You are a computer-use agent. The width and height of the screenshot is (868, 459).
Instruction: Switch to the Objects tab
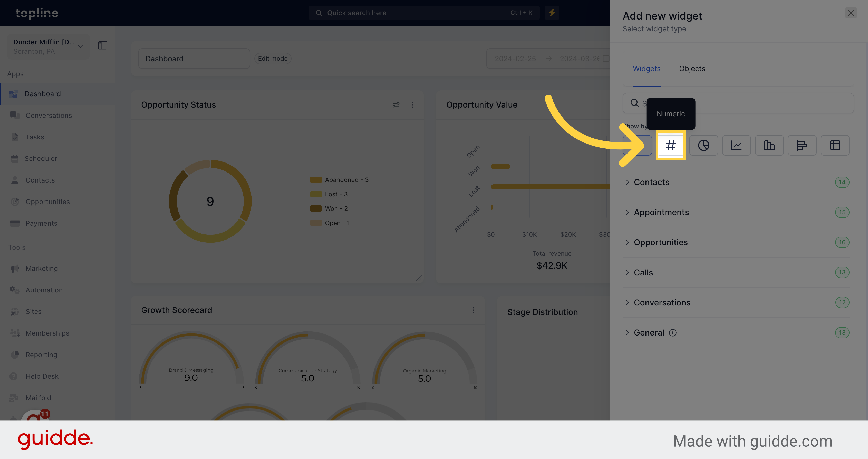click(692, 68)
